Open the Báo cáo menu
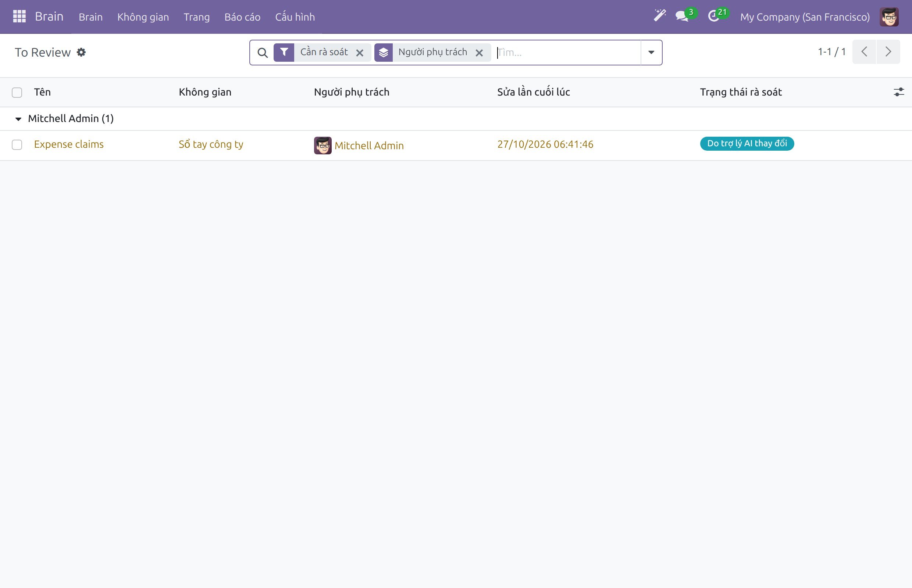The width and height of the screenshot is (912, 588). tap(242, 17)
